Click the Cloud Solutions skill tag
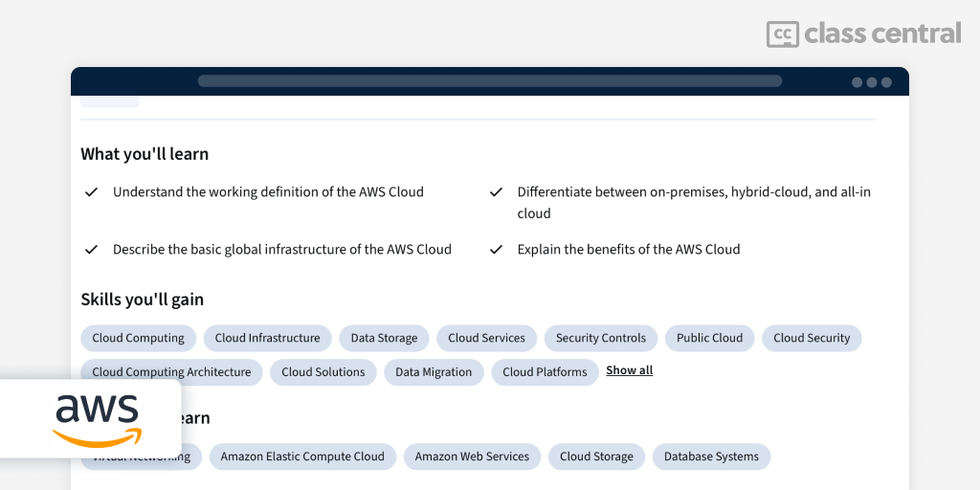 [x=323, y=372]
